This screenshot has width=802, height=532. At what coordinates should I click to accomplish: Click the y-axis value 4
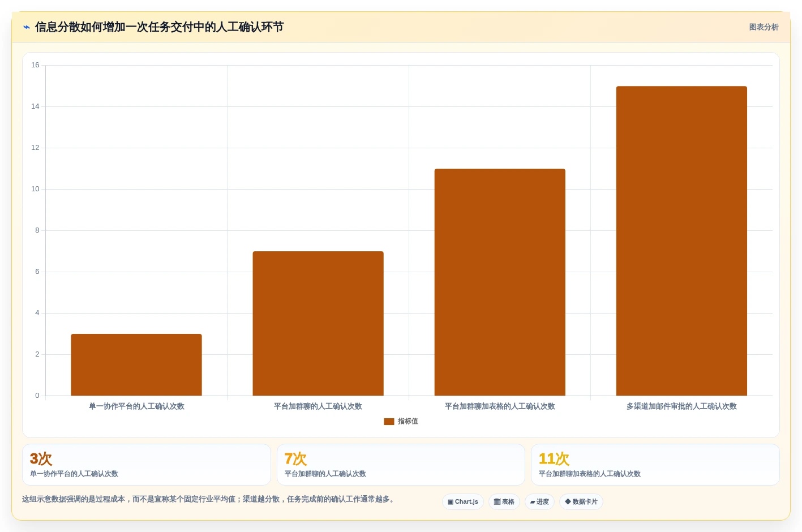[x=37, y=313]
